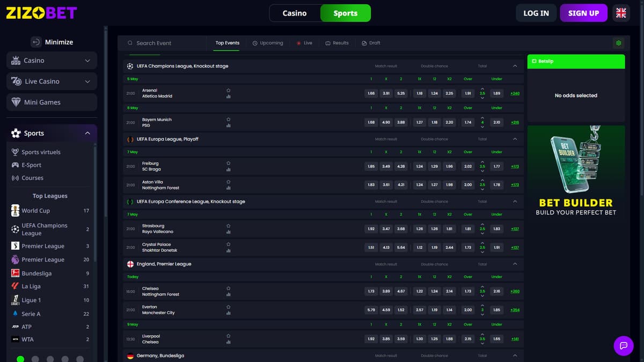This screenshot has height=362, width=644.
Task: Click the settings gear icon above the betslip
Action: 619,43
